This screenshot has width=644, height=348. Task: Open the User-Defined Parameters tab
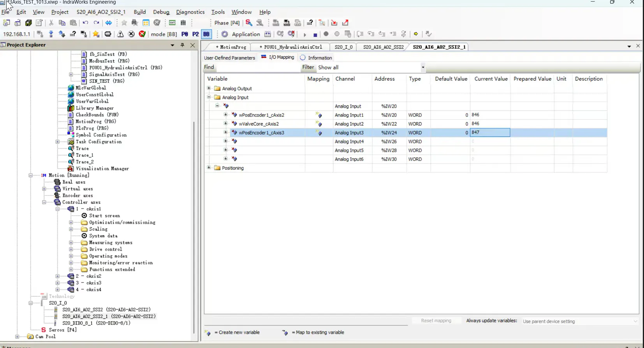click(x=229, y=58)
